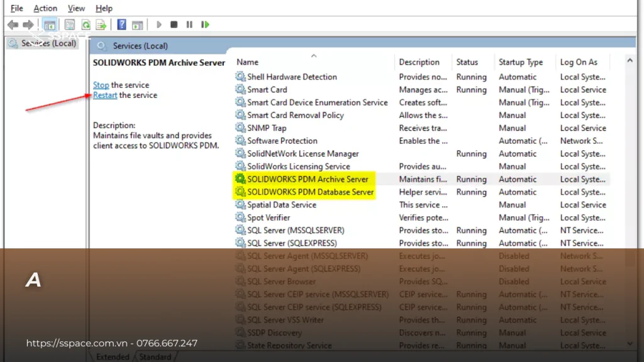Image resolution: width=644 pixels, height=362 pixels.
Task: Click gear icon of Shell Hardware Detection
Action: tap(240, 76)
